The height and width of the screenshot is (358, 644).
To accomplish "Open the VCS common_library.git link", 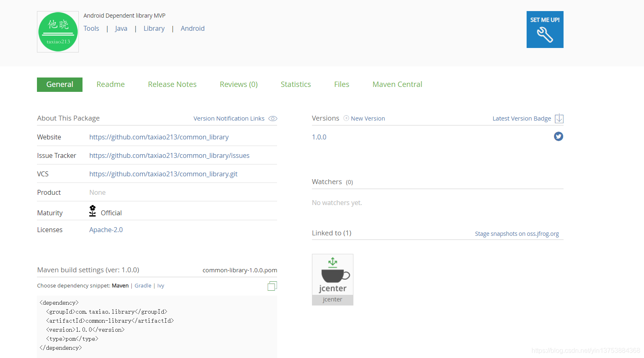I will pos(163,174).
